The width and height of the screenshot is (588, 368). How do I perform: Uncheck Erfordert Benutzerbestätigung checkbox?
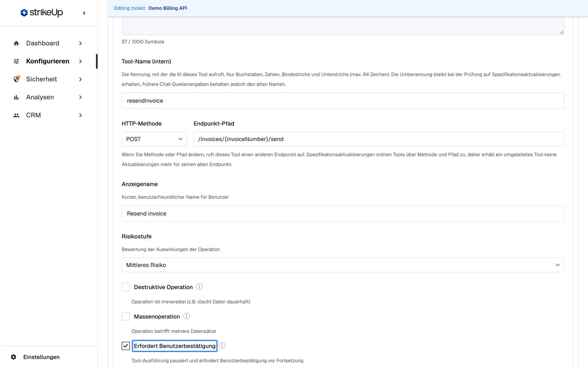pos(126,346)
